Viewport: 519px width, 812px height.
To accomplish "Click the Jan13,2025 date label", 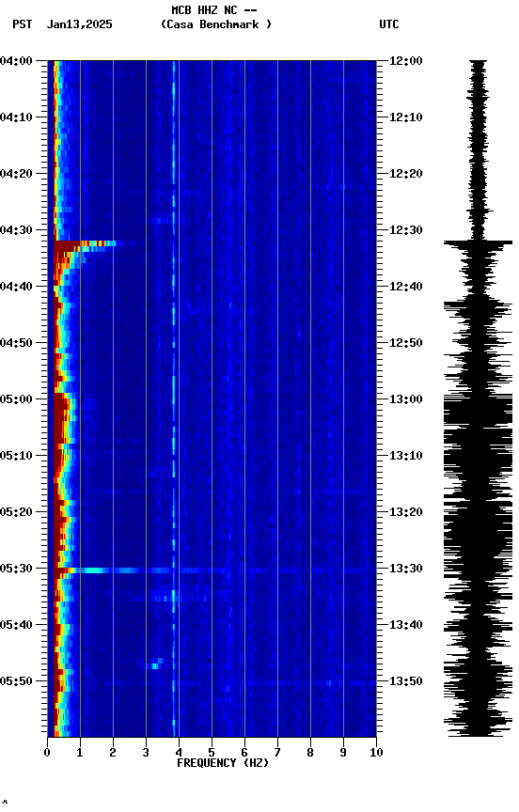I will [x=79, y=24].
